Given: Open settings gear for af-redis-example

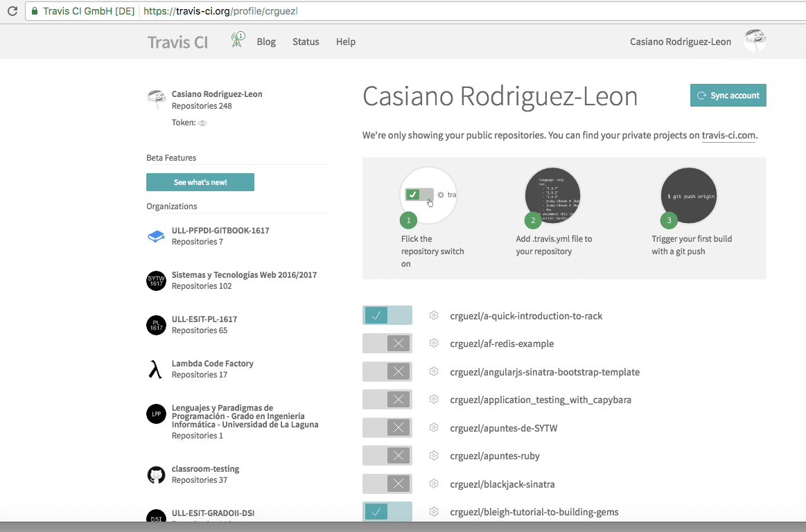Looking at the screenshot, I should click(x=434, y=344).
